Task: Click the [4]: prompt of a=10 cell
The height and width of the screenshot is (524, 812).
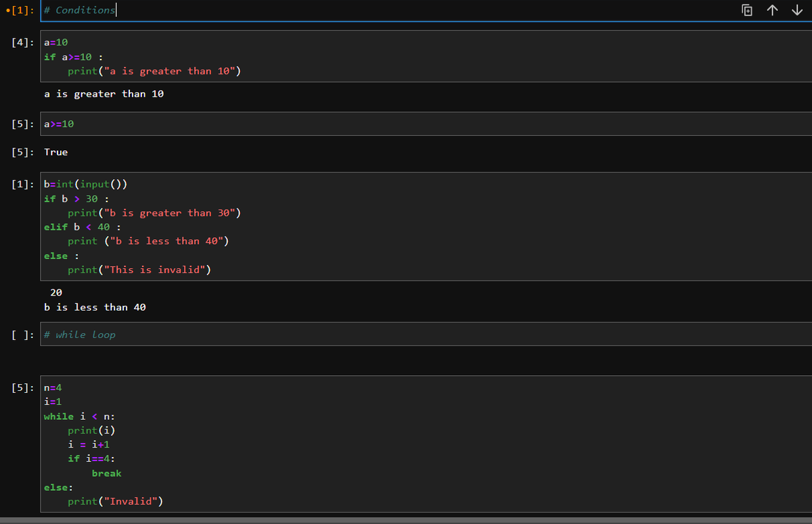Action: pyautogui.click(x=24, y=43)
